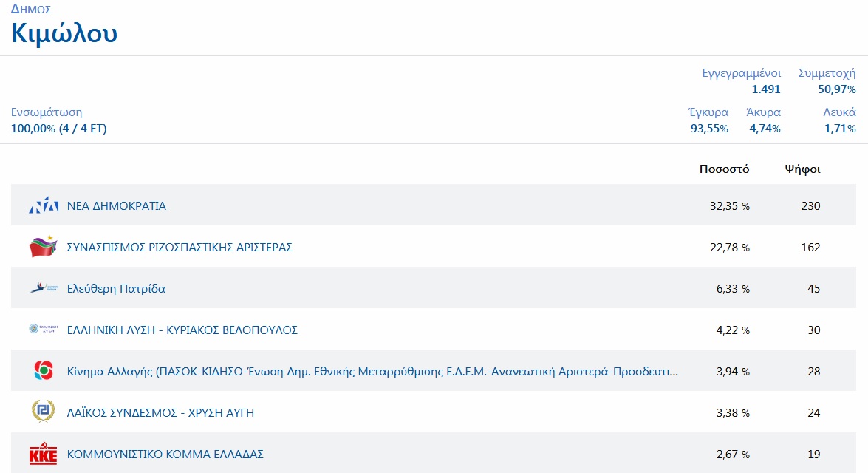
Task: Click the Ελεύθερη Πατρίδα bird logo
Action: click(x=43, y=288)
